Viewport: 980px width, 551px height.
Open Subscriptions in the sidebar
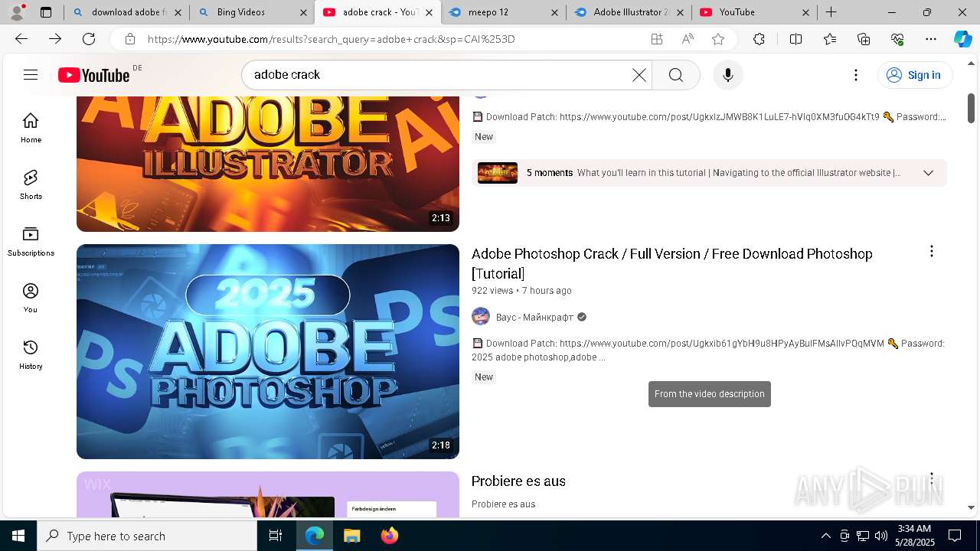click(31, 241)
